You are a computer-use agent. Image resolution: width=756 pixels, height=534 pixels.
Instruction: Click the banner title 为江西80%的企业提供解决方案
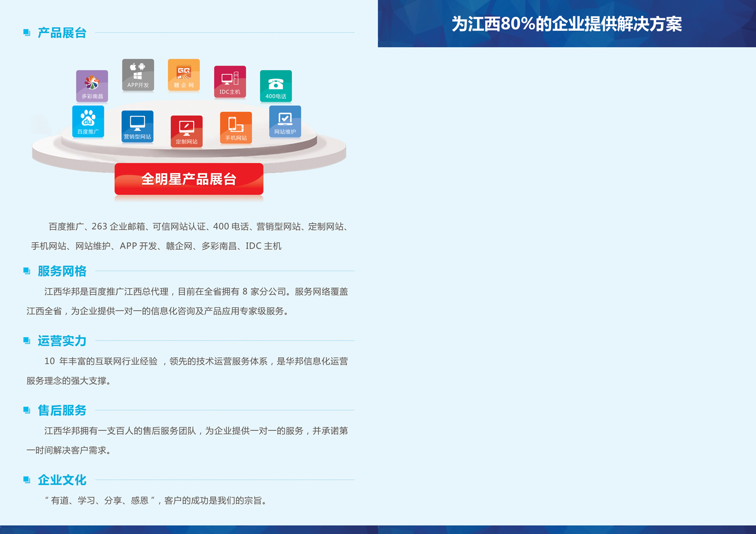(567, 24)
